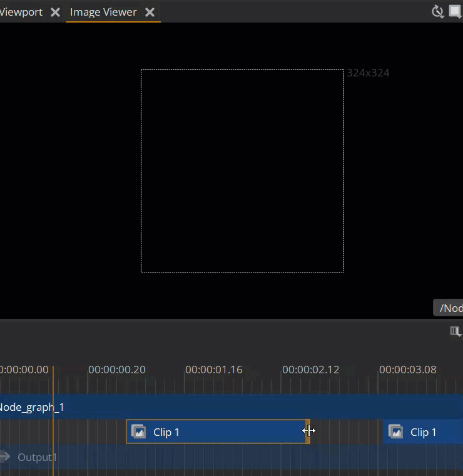Click the 00:00:01.16 ruler timecode

coord(214,370)
